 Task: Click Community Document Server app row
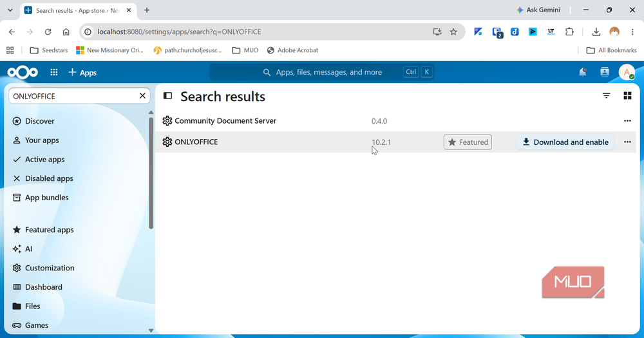(395, 121)
